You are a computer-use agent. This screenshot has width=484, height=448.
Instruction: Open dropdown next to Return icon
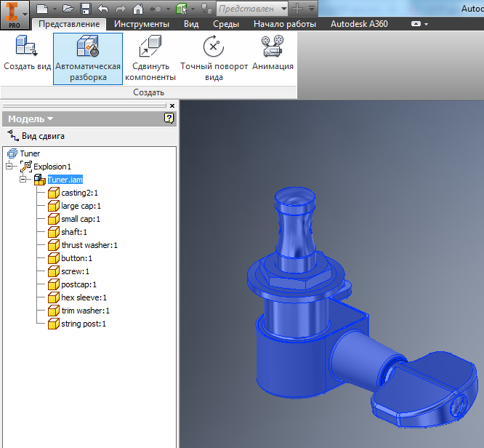tap(168, 9)
